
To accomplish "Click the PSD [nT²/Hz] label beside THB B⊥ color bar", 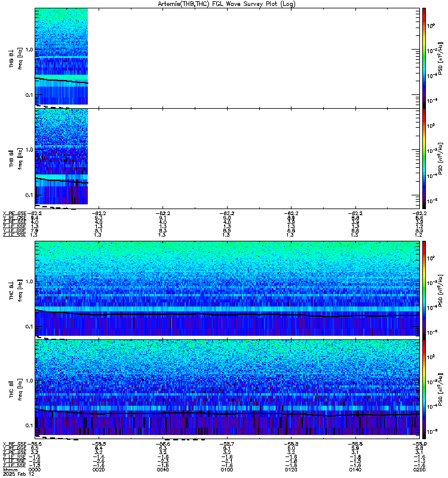I will 440,59.
